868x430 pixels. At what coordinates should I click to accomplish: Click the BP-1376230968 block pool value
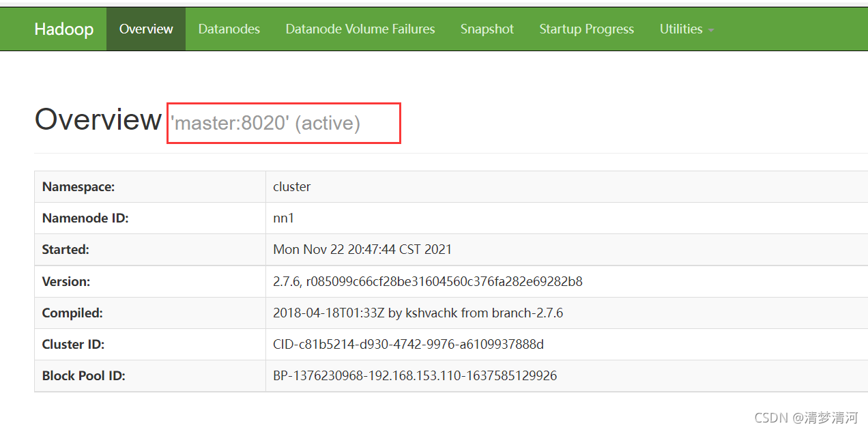tap(415, 376)
